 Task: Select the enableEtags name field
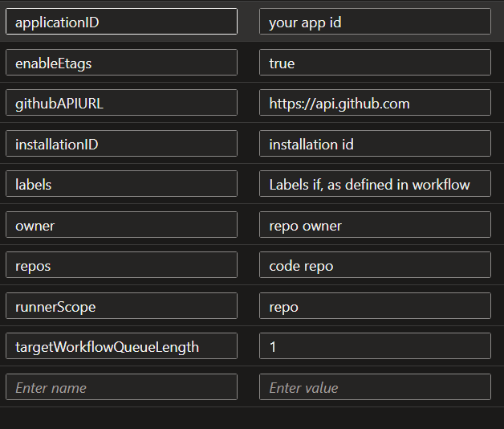coord(121,63)
